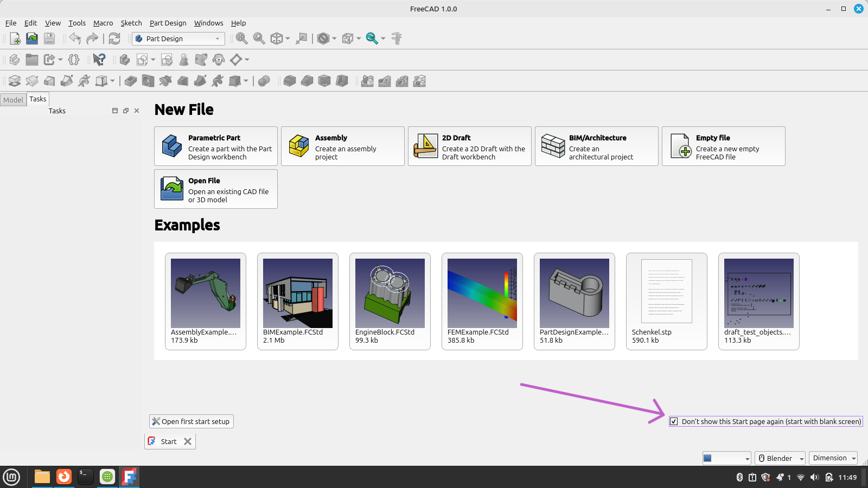868x488 pixels.
Task: Click the MultiTransform icon
Action: point(419,81)
